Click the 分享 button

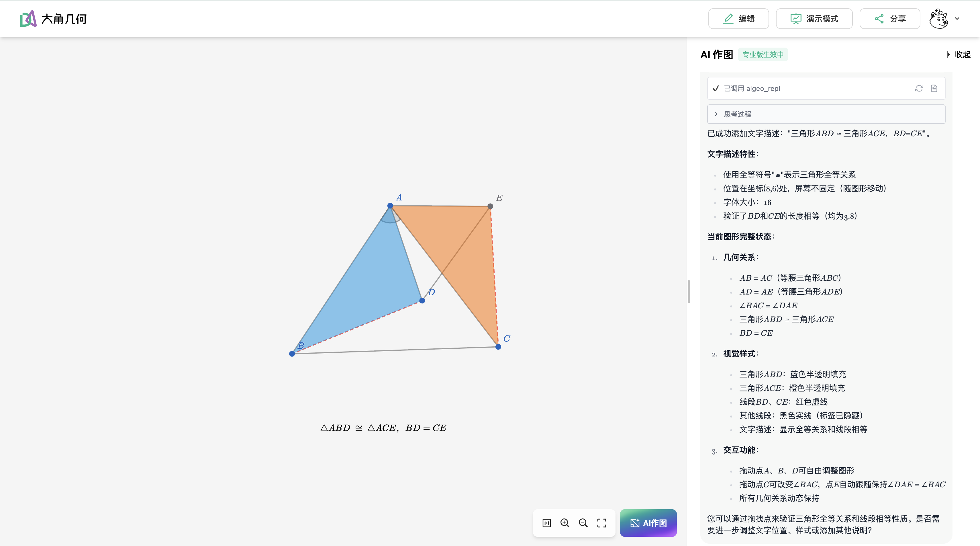click(890, 19)
